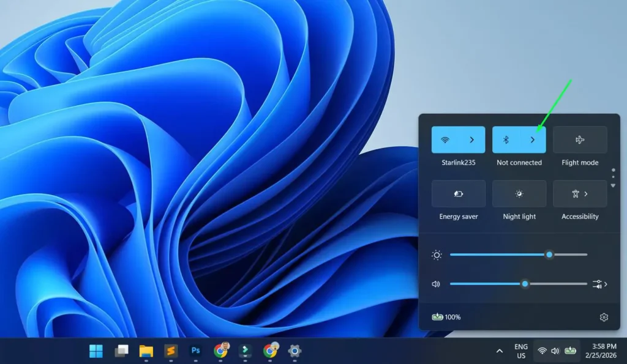The width and height of the screenshot is (627, 364).
Task: Open Sublime Text from the taskbar
Action: point(170,351)
